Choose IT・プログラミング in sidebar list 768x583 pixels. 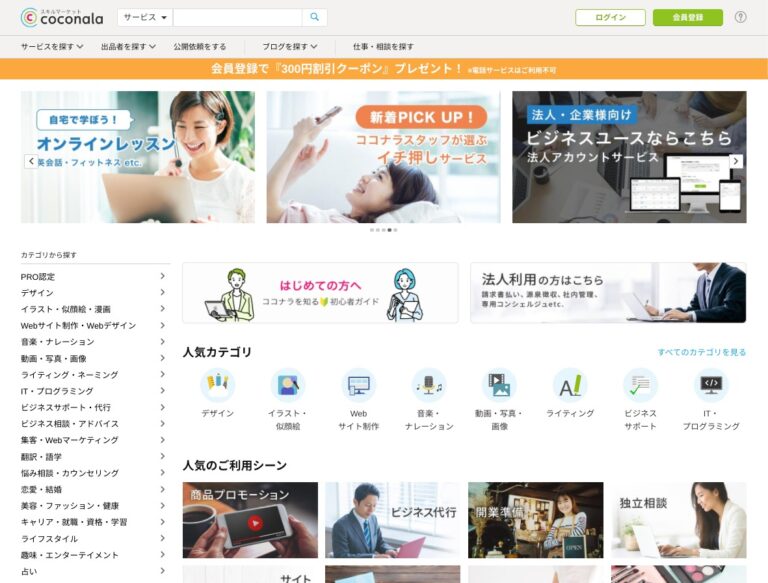(57, 391)
